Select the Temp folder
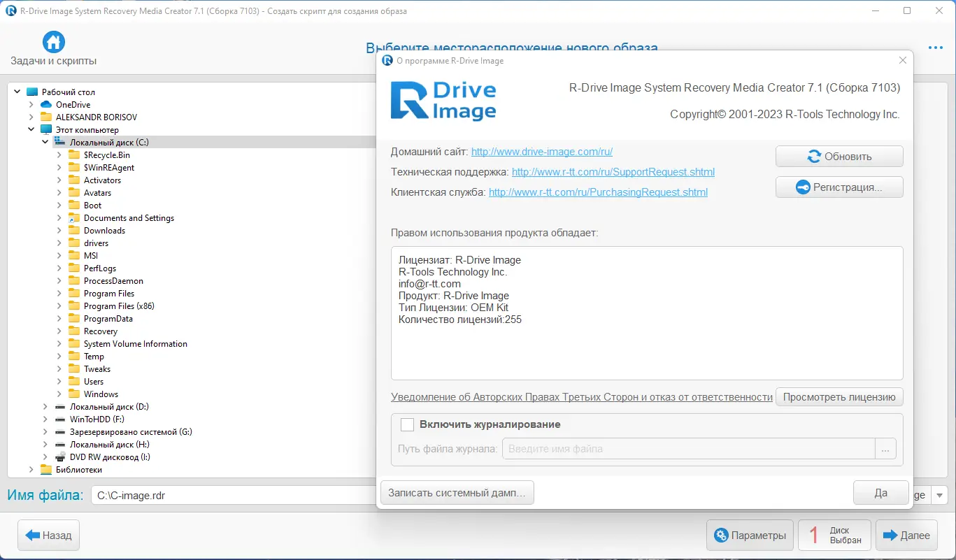Screen dimensions: 956x560 pos(94,357)
